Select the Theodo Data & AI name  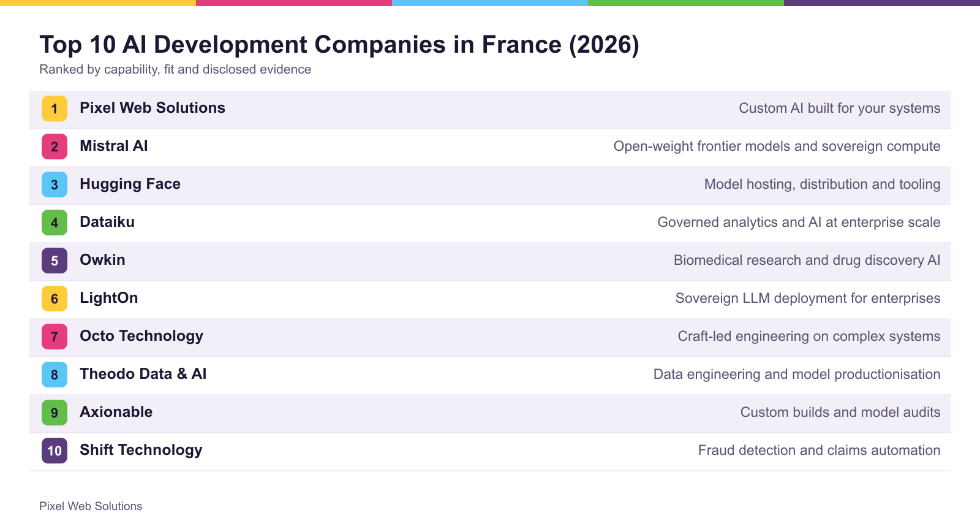(x=143, y=374)
